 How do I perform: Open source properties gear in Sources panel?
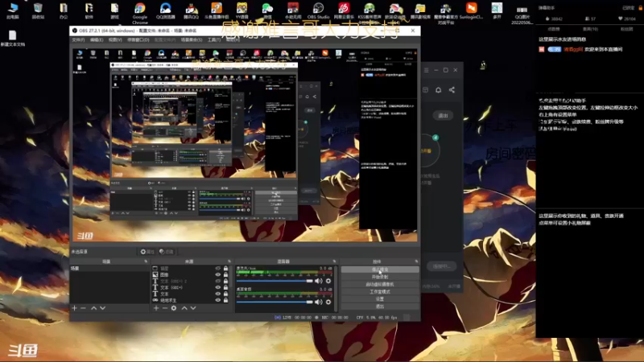click(x=174, y=308)
